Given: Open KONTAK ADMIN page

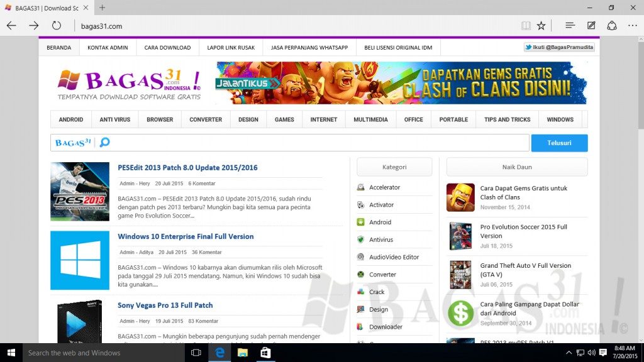Looking at the screenshot, I should (108, 48).
